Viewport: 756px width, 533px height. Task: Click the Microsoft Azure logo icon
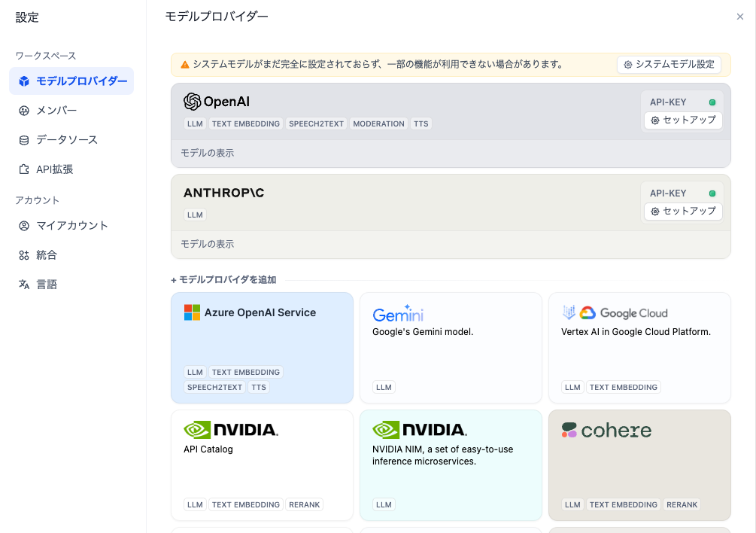(193, 312)
